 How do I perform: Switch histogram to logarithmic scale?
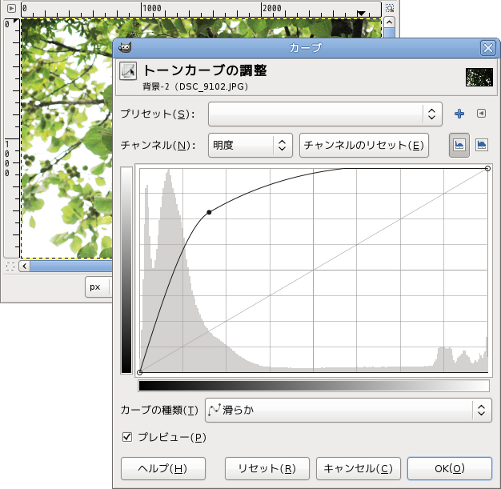481,145
